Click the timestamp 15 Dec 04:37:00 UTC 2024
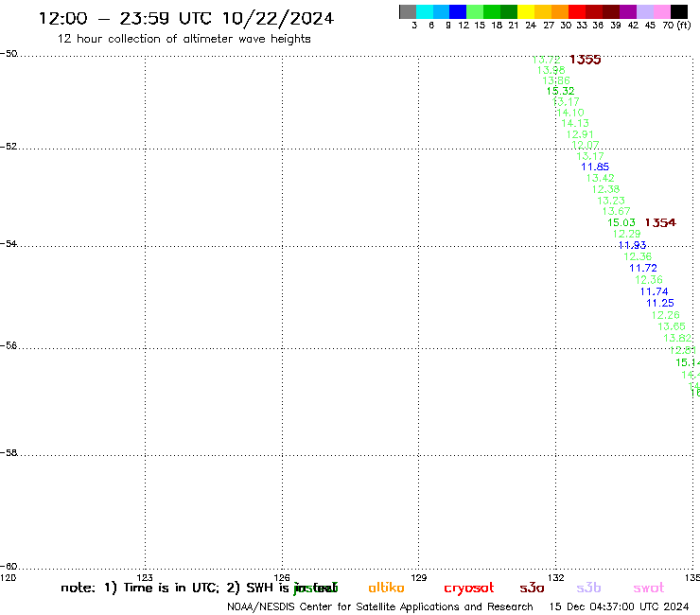700x615 pixels. (x=619, y=606)
